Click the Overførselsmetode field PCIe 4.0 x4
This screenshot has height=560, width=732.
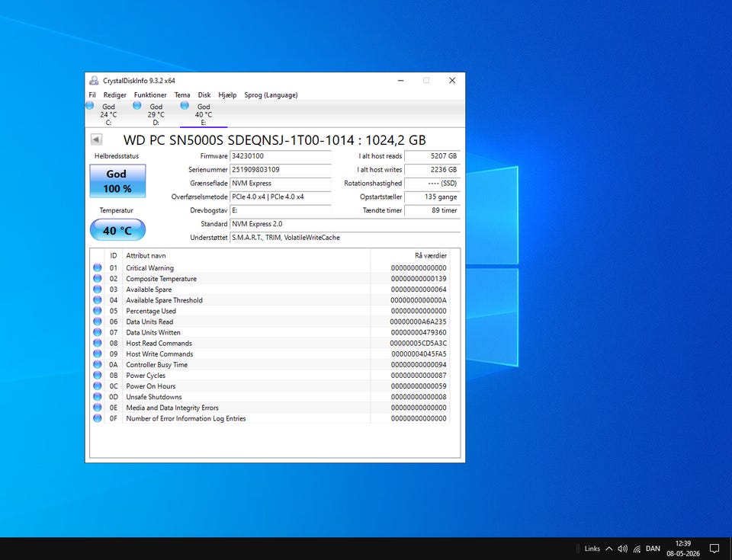tap(281, 197)
